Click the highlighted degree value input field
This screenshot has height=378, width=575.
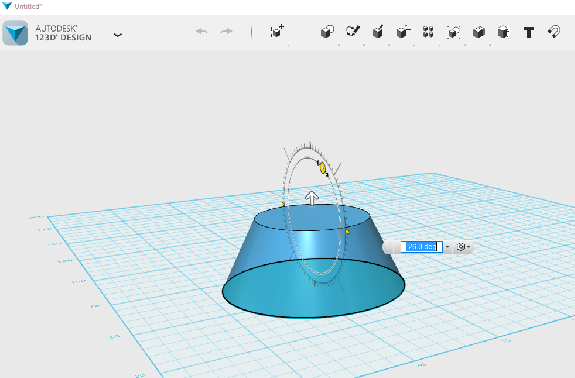421,247
